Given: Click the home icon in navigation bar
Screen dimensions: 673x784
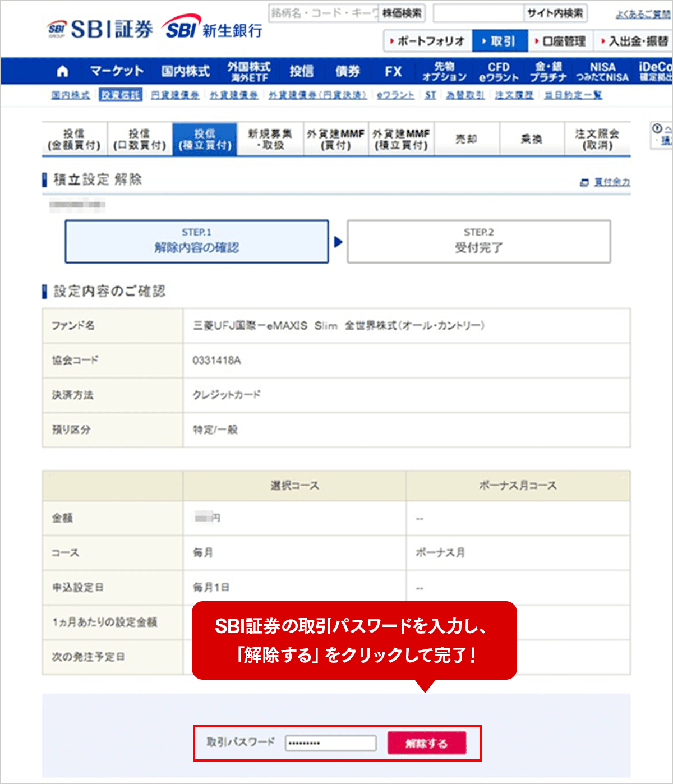Looking at the screenshot, I should coord(63,71).
